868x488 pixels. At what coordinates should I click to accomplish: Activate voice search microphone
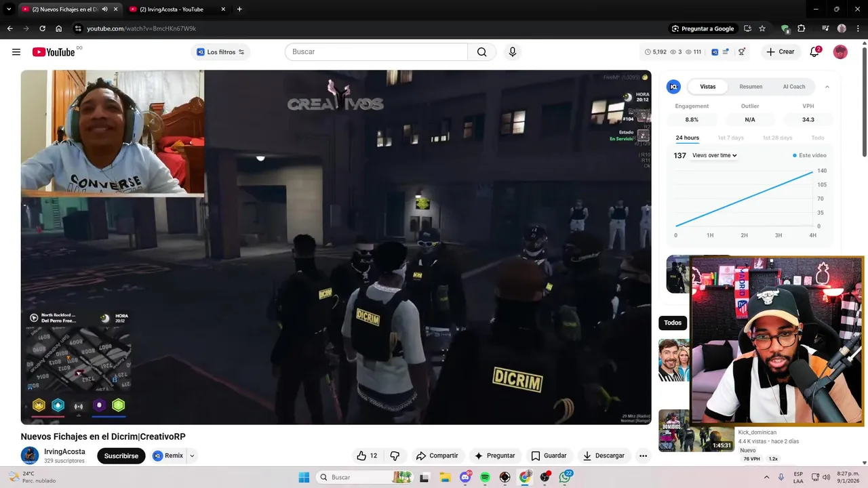click(513, 52)
